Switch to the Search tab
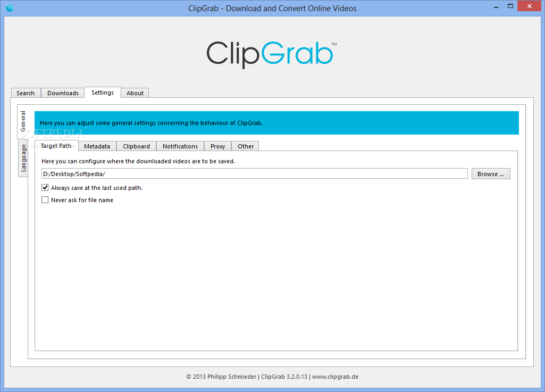The height and width of the screenshot is (392, 545). coord(26,93)
